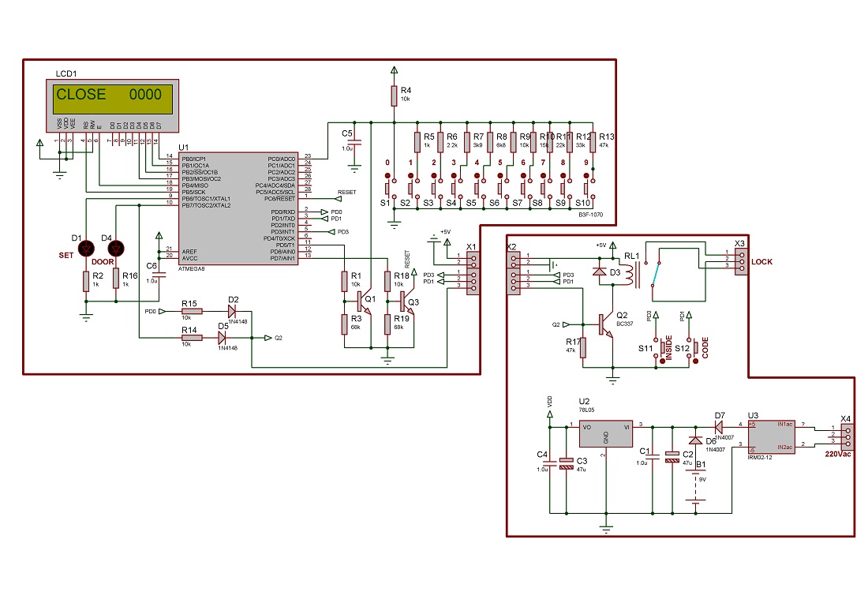Select the LCD1 display showing CLOSE 0000
This screenshot has width=868, height=603.
click(x=112, y=105)
